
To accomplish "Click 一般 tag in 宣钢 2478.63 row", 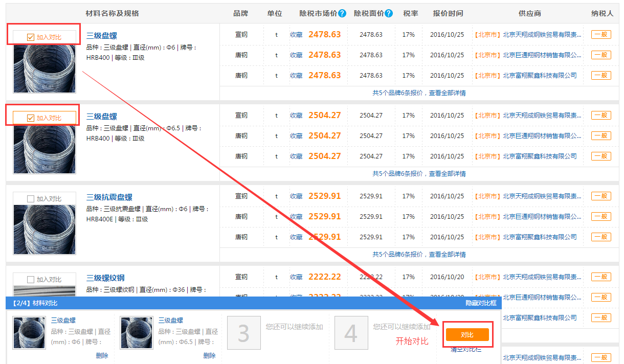I will [601, 35].
